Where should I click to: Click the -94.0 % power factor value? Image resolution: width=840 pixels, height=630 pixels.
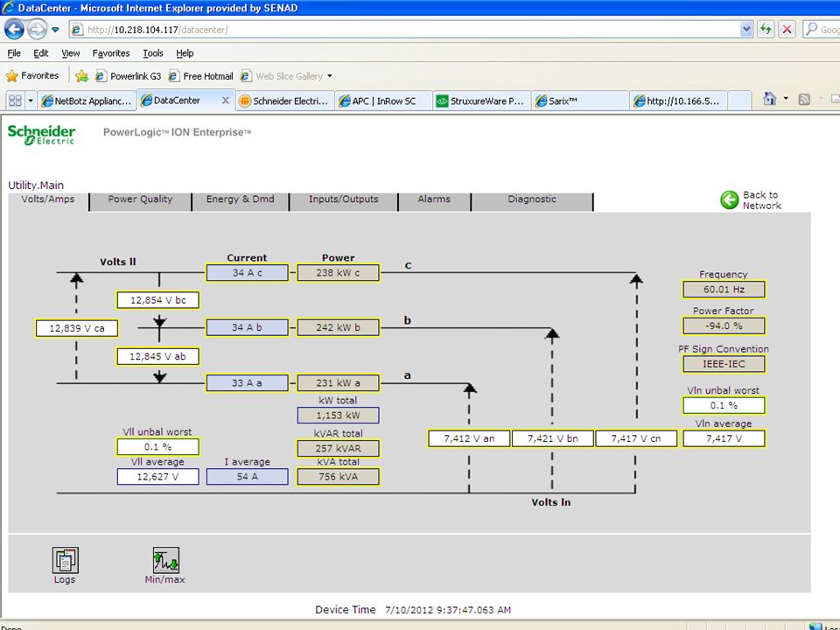pyautogui.click(x=724, y=325)
